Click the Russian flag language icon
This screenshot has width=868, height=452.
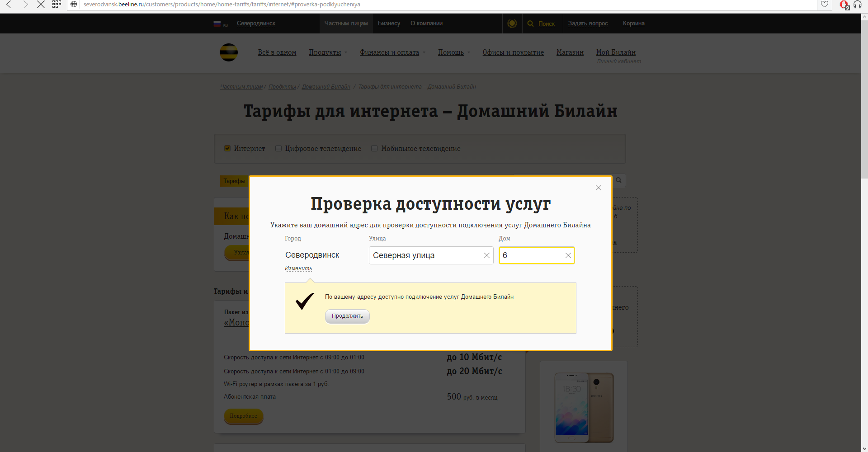click(x=217, y=24)
